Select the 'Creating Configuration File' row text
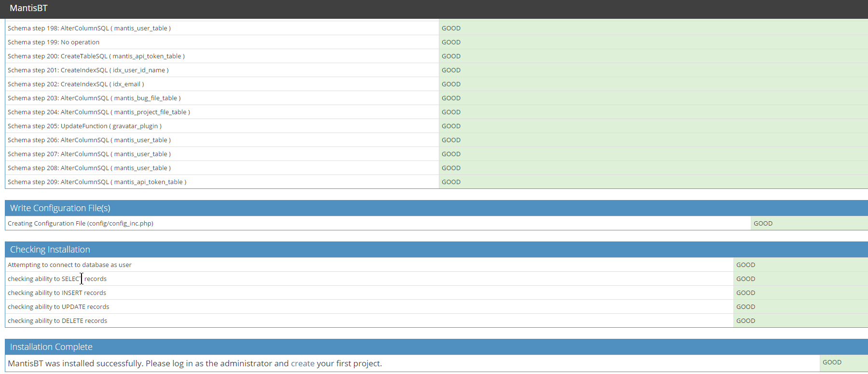 [81, 224]
